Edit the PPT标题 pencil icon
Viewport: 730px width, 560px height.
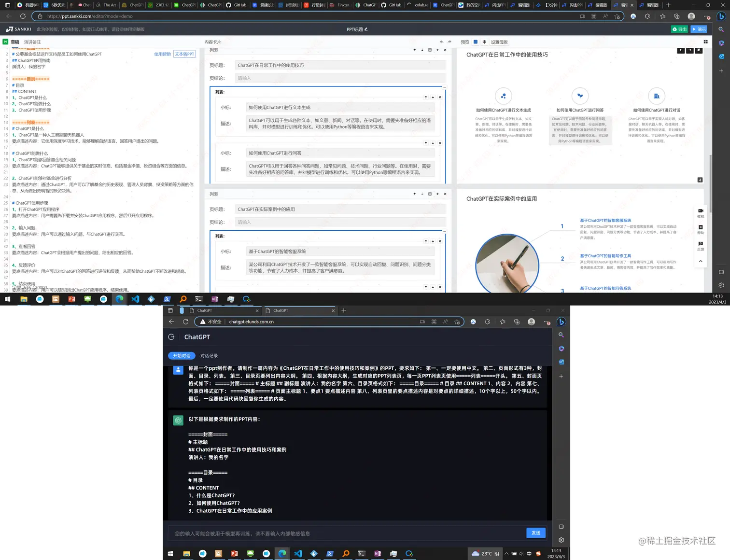[x=366, y=29]
